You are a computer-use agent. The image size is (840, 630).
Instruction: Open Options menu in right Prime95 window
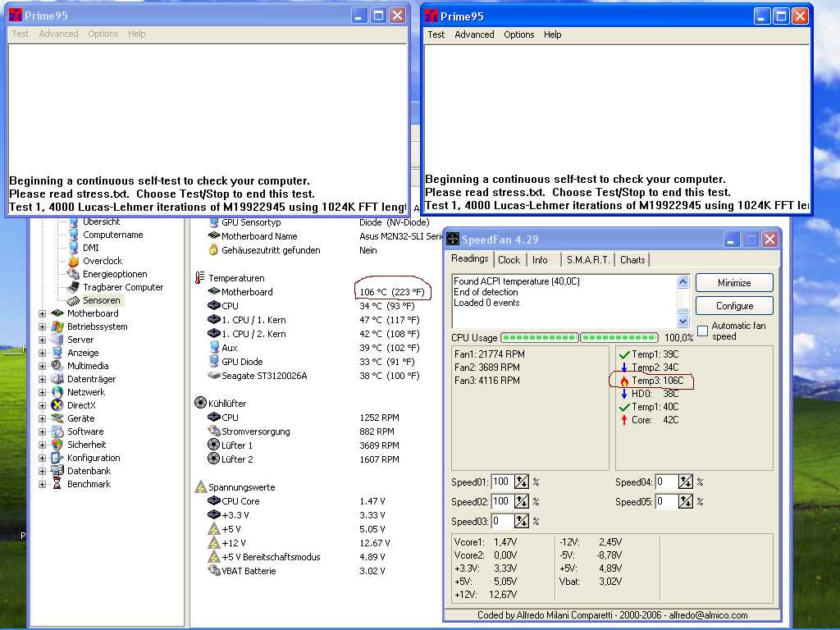point(518,34)
